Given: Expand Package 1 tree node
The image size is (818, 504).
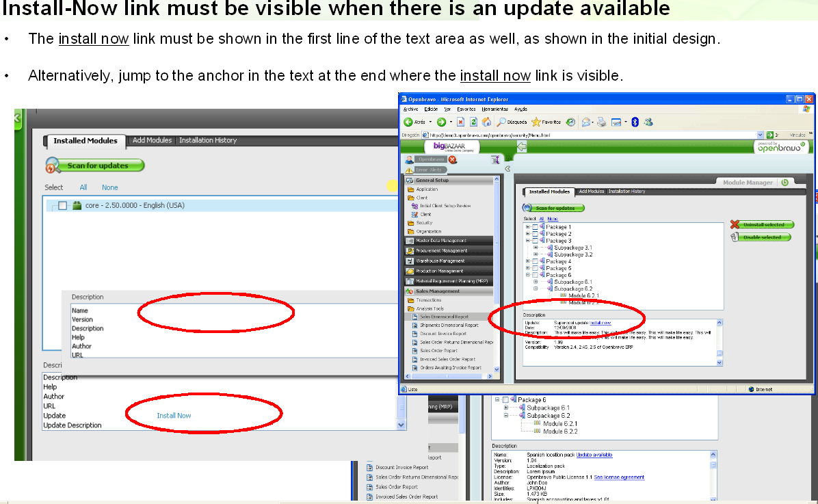Looking at the screenshot, I should (528, 227).
